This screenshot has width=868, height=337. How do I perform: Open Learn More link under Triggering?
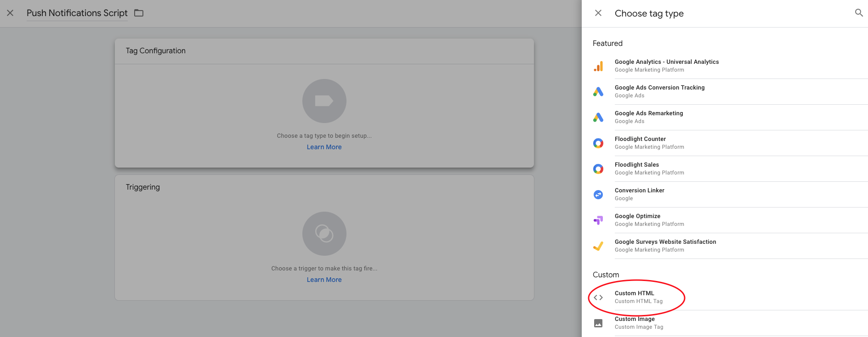click(324, 280)
